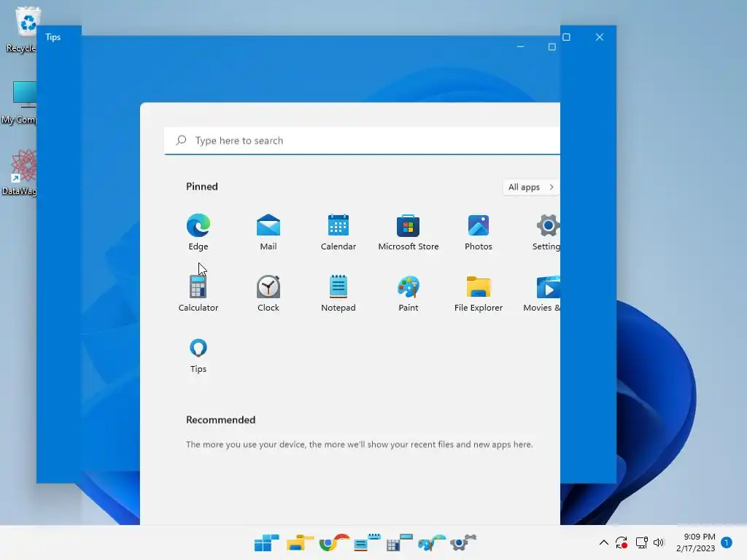Launch Paint from Pinned section
Image resolution: width=747 pixels, height=560 pixels.
409,293
